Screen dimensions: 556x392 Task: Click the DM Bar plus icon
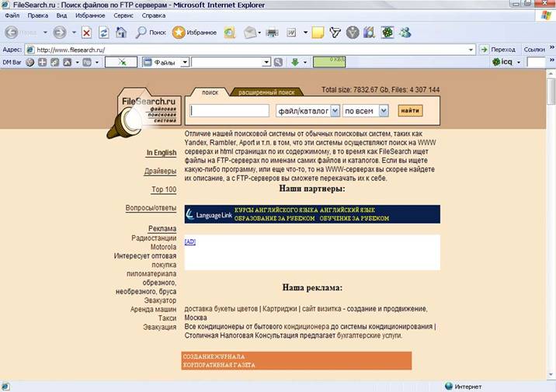pyautogui.click(x=42, y=62)
